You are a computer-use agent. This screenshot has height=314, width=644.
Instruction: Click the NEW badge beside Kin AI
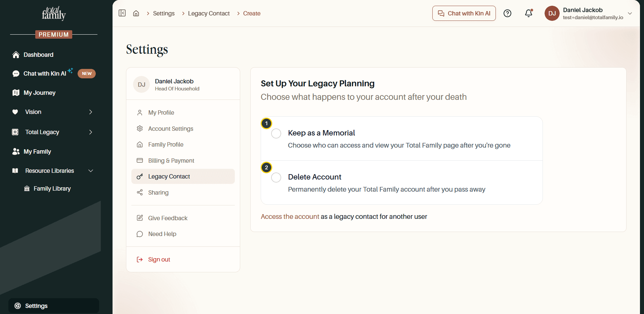(x=87, y=74)
